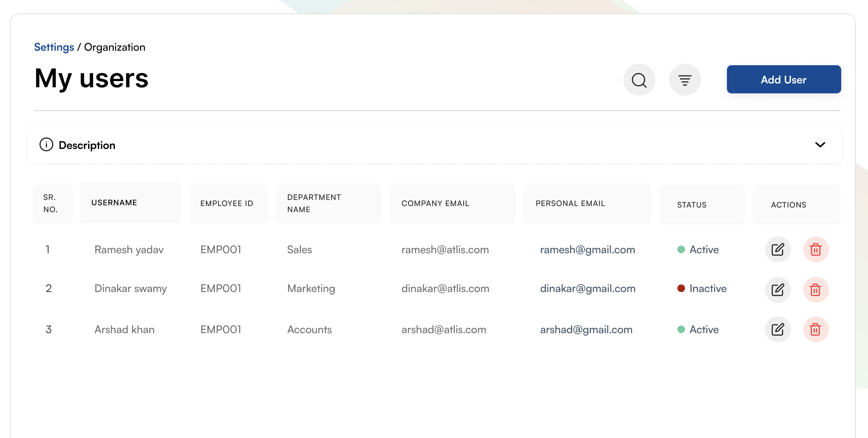
Task: Edit Ramesh yadav's user record
Action: tap(777, 249)
